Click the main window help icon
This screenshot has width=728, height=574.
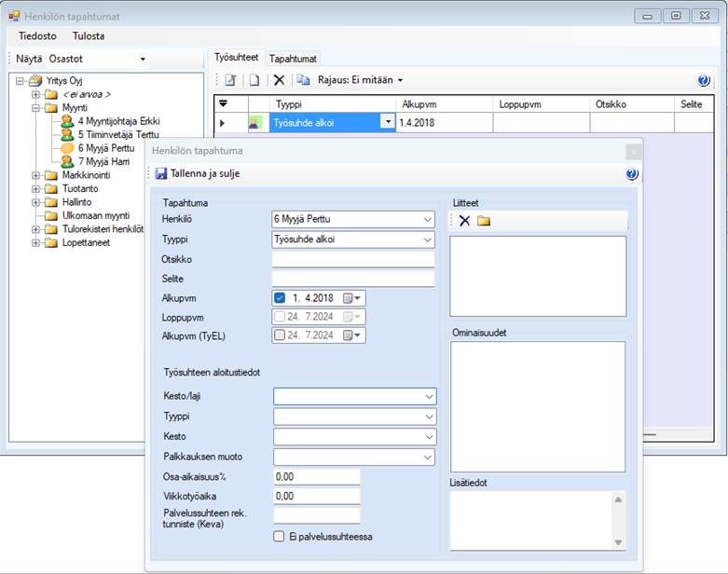704,81
